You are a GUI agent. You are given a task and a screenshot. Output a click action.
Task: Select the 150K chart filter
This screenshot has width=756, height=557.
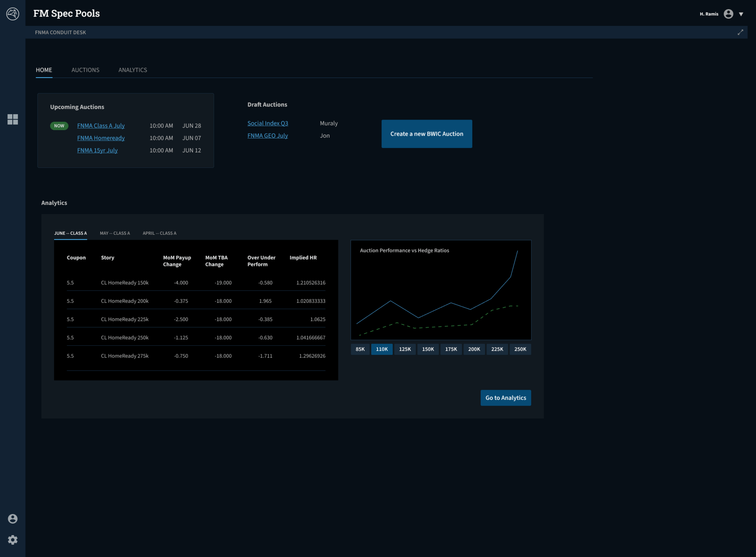click(x=428, y=349)
